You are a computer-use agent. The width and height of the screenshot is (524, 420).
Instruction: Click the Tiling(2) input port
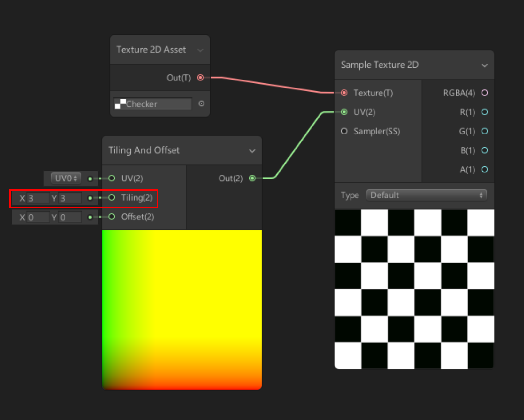click(x=112, y=198)
